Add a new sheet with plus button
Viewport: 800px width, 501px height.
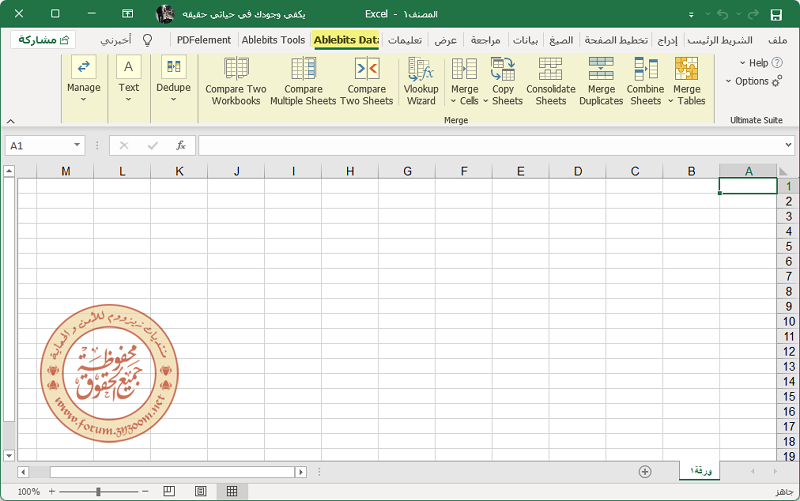(645, 471)
